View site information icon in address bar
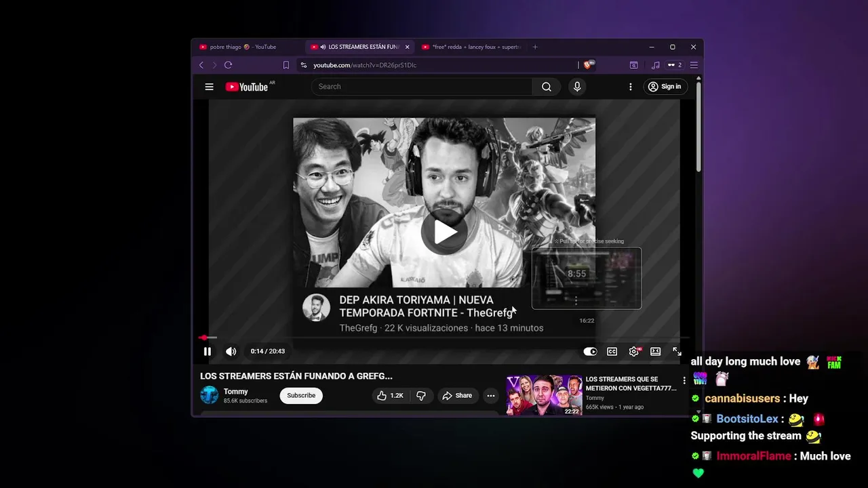The height and width of the screenshot is (488, 868). [x=304, y=65]
